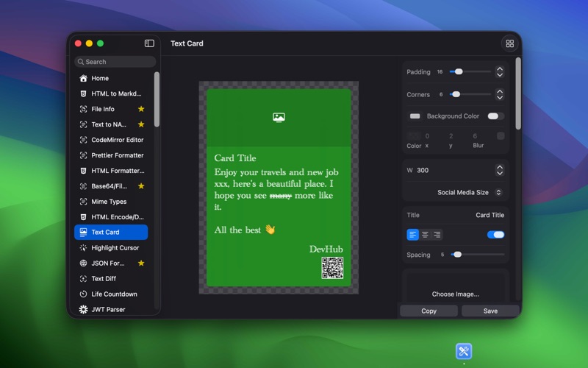This screenshot has height=368, width=588.
Task: Click DevHub app icon in the Dock
Action: [x=463, y=351]
